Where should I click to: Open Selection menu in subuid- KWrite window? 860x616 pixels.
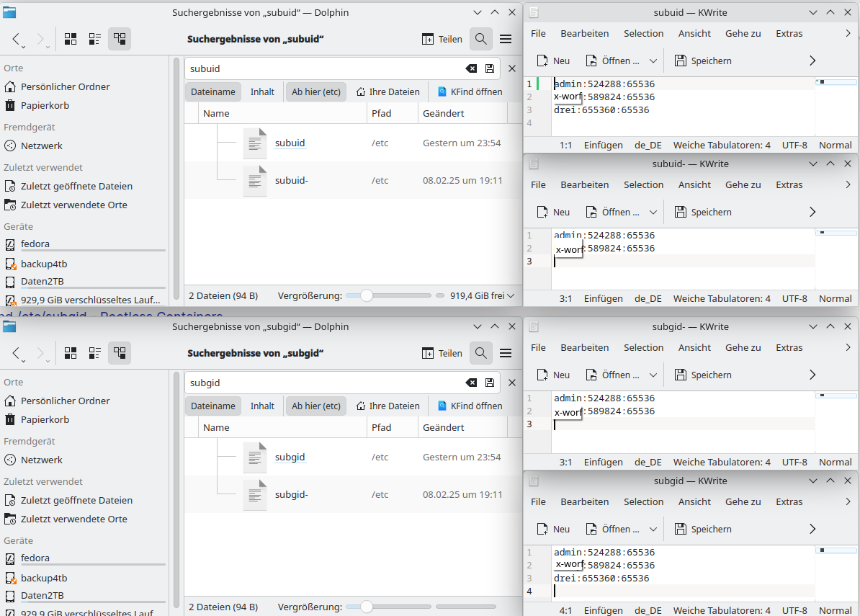coord(643,185)
